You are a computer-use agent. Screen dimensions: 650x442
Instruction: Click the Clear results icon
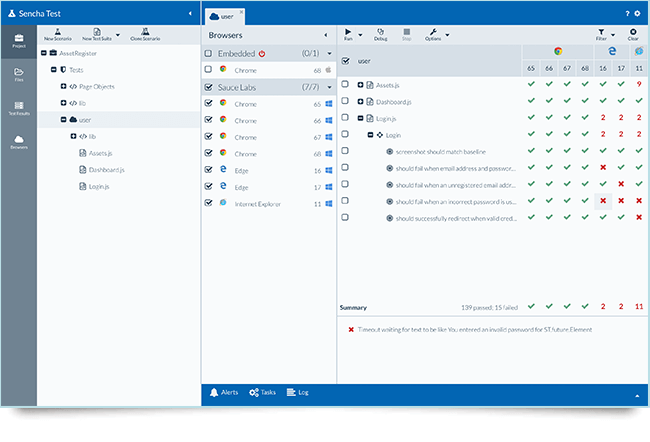pyautogui.click(x=633, y=34)
